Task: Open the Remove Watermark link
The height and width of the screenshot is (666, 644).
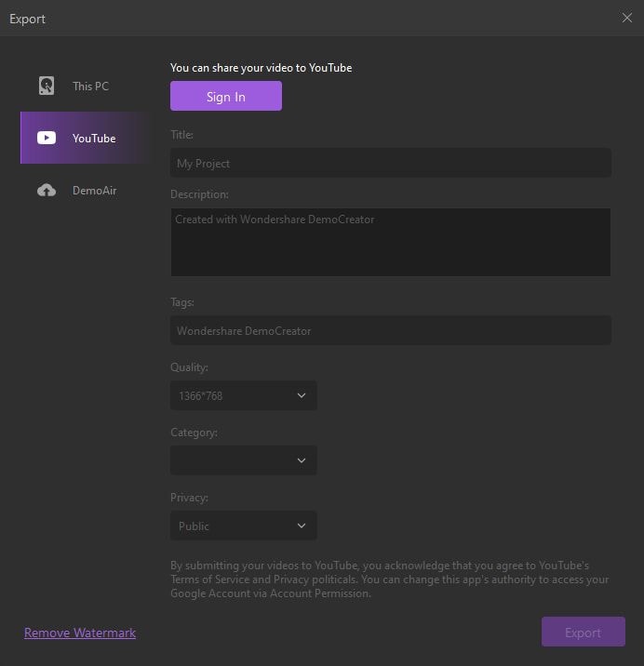Action: tap(80, 633)
